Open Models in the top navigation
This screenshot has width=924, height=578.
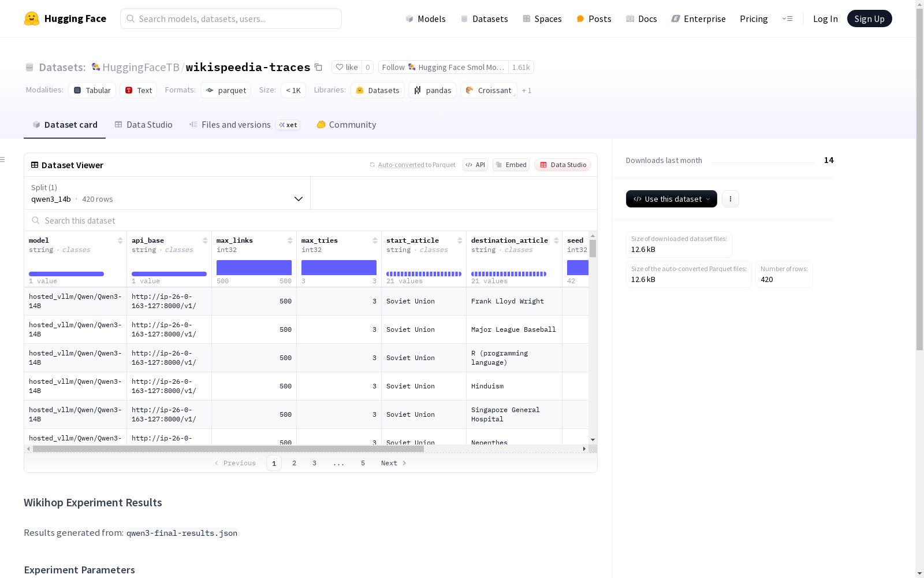click(x=426, y=18)
